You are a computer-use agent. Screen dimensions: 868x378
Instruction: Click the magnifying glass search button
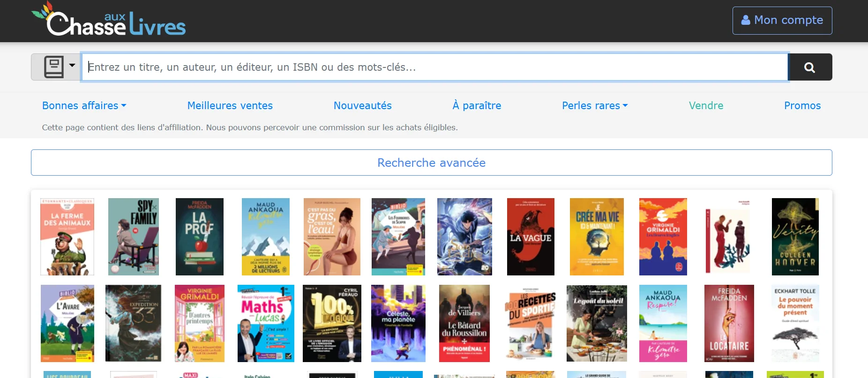[810, 67]
